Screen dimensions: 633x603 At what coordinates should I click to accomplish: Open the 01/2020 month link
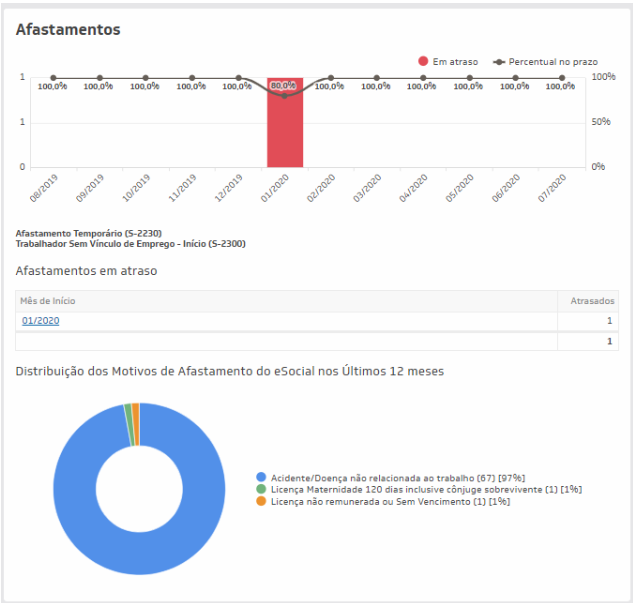(x=40, y=321)
